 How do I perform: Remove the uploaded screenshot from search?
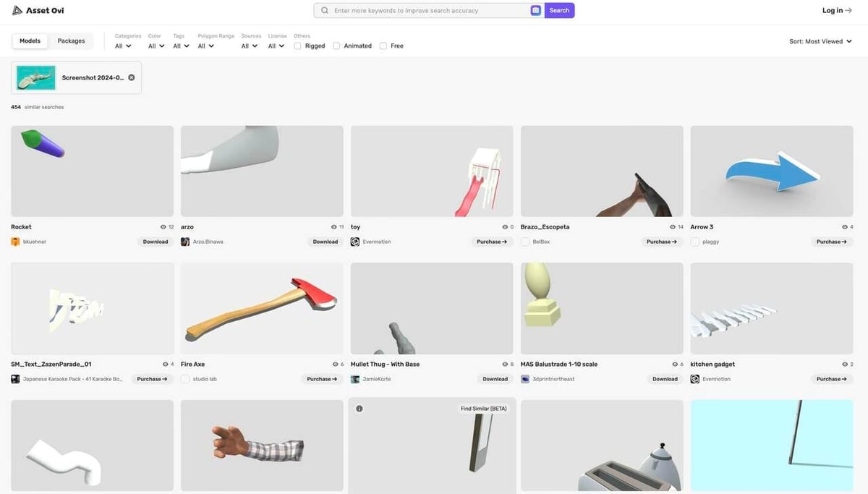(131, 77)
